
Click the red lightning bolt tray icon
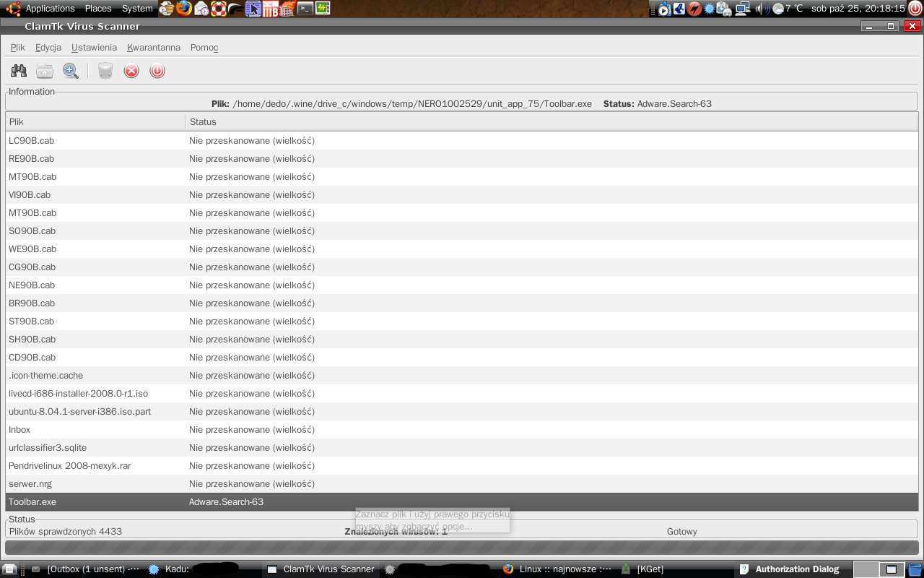click(694, 9)
